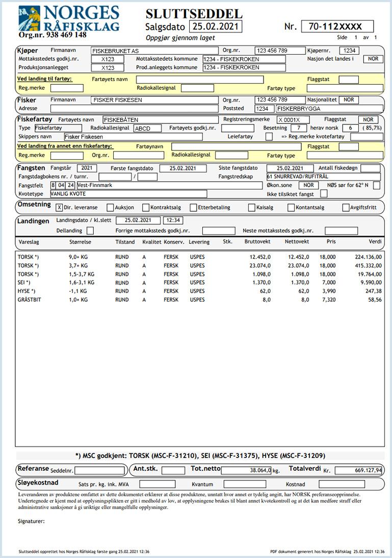
Task: Click the Kjøper Firmanavn field FISKEBRUKET AS
Action: point(153,51)
